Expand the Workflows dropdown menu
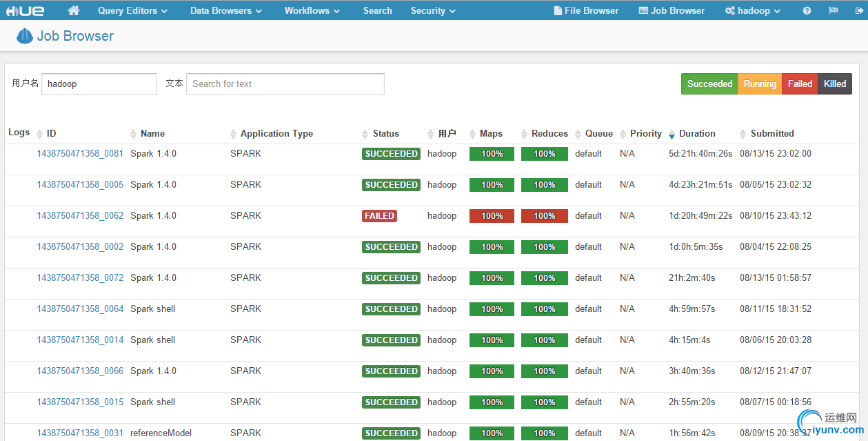The height and width of the screenshot is (441, 868). coord(312,10)
